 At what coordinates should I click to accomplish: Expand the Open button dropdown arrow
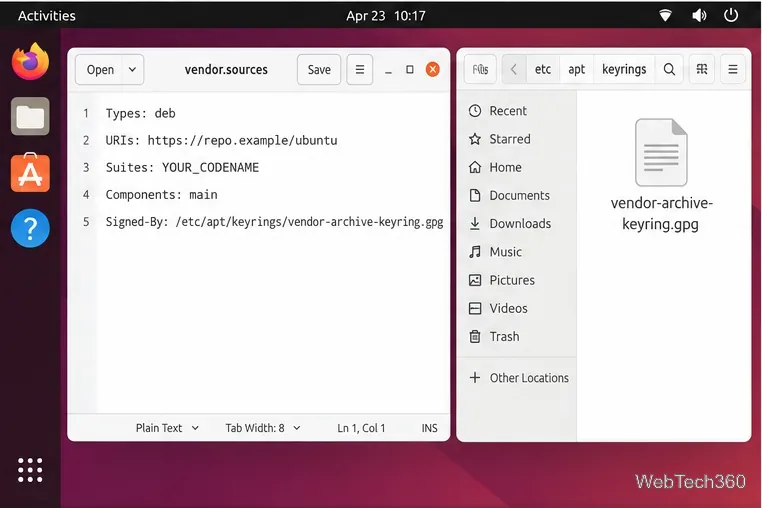coord(132,70)
